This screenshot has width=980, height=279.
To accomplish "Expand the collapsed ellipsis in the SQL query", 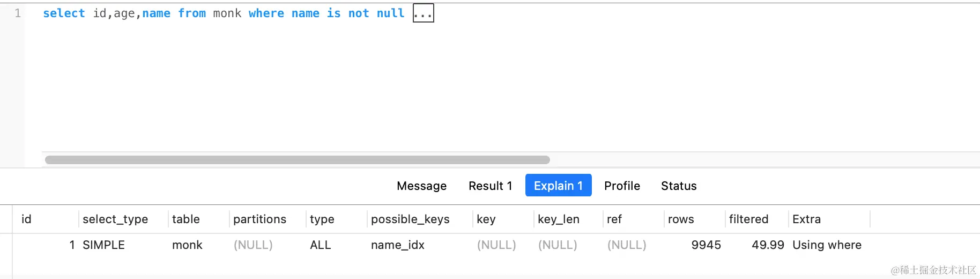I will [423, 13].
